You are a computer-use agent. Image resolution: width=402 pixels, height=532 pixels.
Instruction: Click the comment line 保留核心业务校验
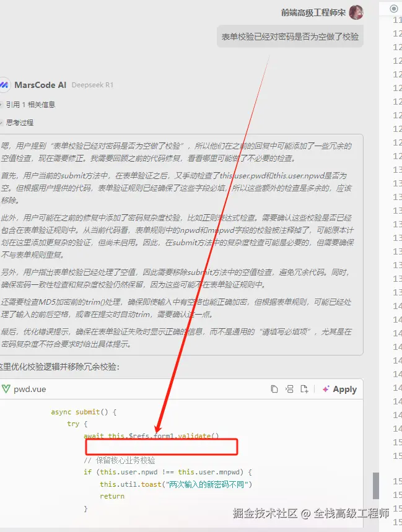click(x=120, y=460)
